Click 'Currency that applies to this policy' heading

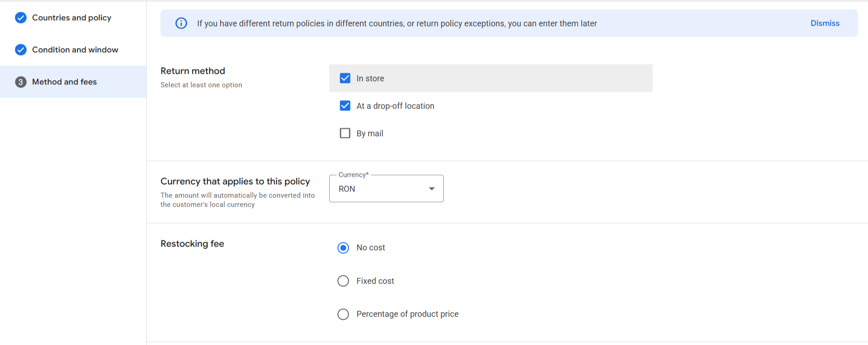pos(235,181)
